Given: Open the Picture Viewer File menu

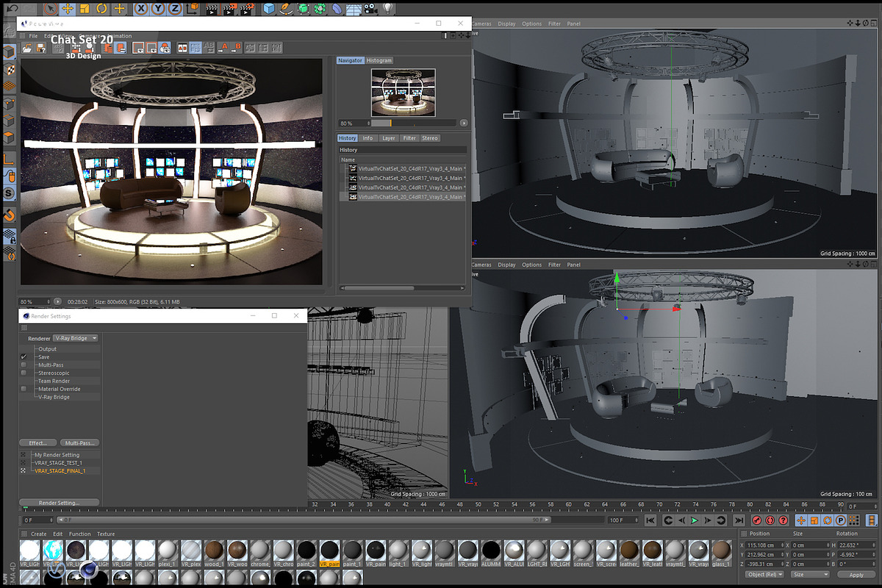Looking at the screenshot, I should pyautogui.click(x=33, y=35).
